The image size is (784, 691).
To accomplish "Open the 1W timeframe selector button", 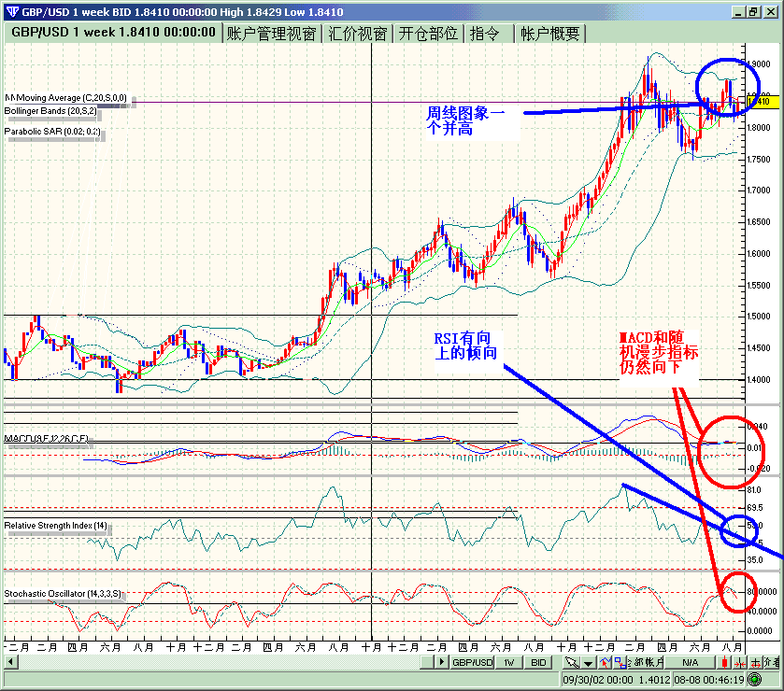I will (x=509, y=663).
